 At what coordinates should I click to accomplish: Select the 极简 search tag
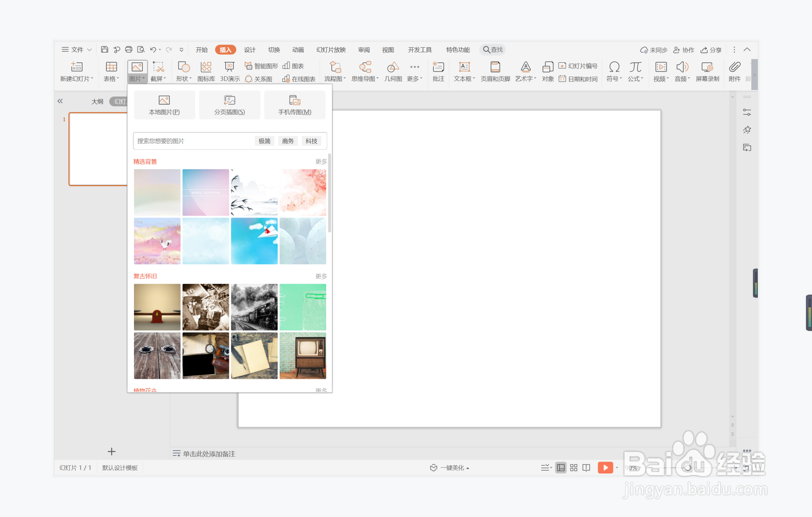pos(264,141)
